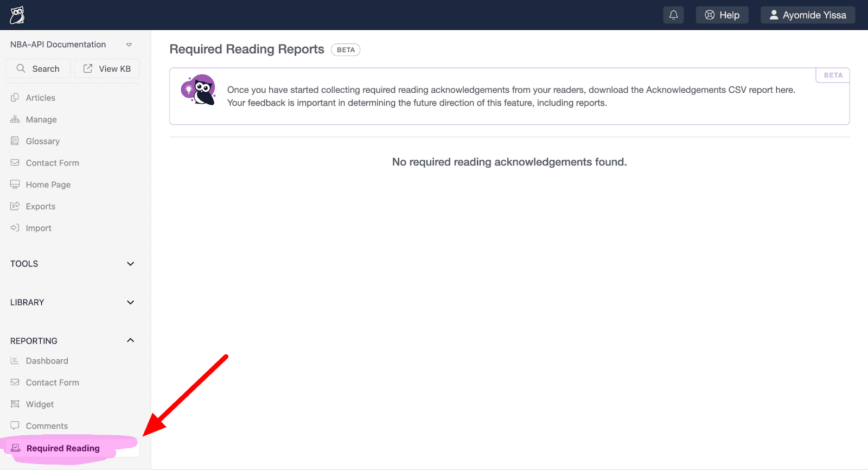Expand the NBA-API Documentation knowledge base dropdown
The width and height of the screenshot is (868, 470).
point(129,45)
